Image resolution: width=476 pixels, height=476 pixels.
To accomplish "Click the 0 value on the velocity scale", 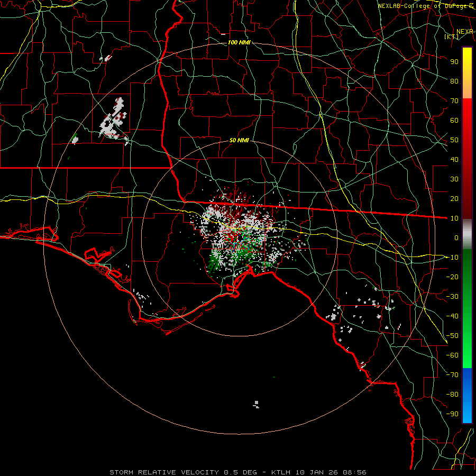I will click(456, 238).
